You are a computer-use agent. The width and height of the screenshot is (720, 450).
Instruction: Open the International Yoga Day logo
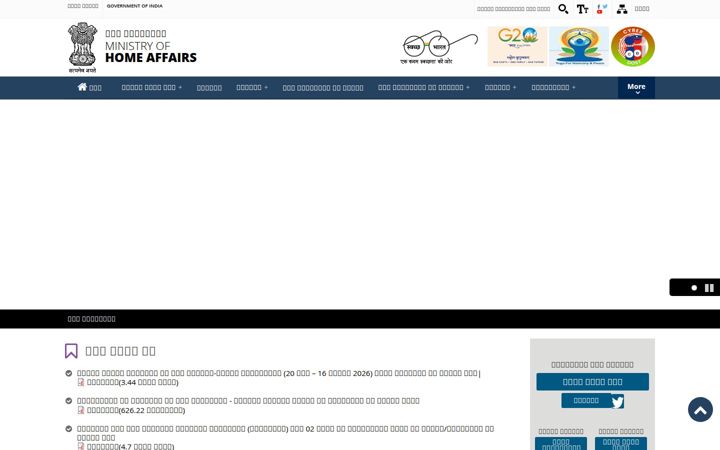579,46
